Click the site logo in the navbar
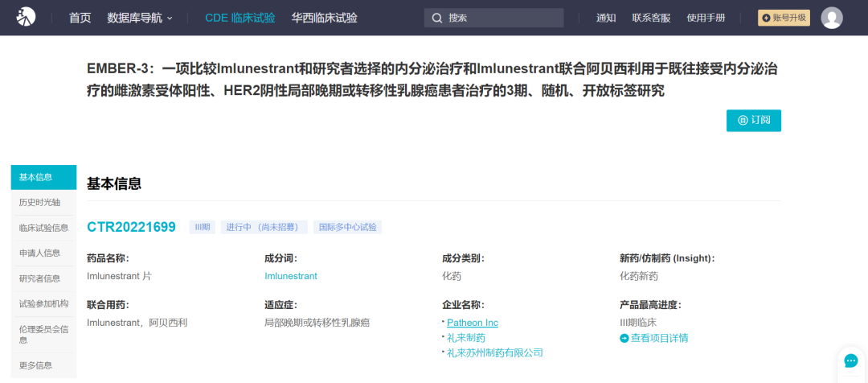This screenshot has width=868, height=383. [26, 18]
